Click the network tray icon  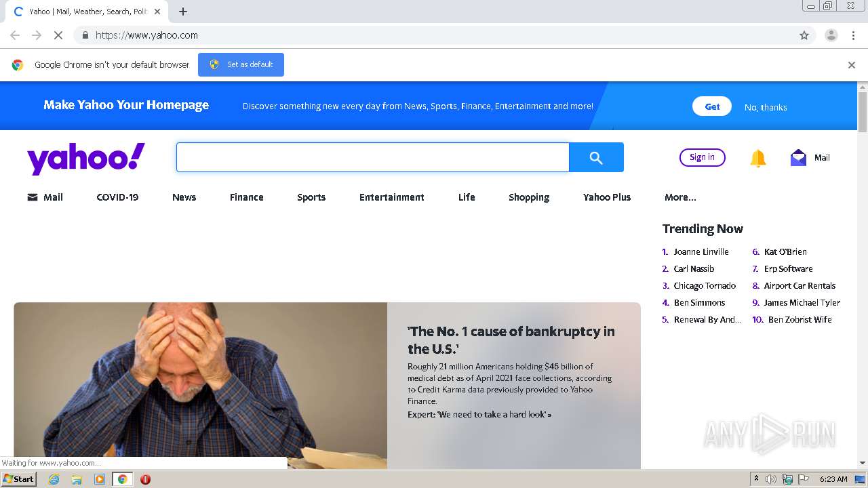[x=787, y=479]
